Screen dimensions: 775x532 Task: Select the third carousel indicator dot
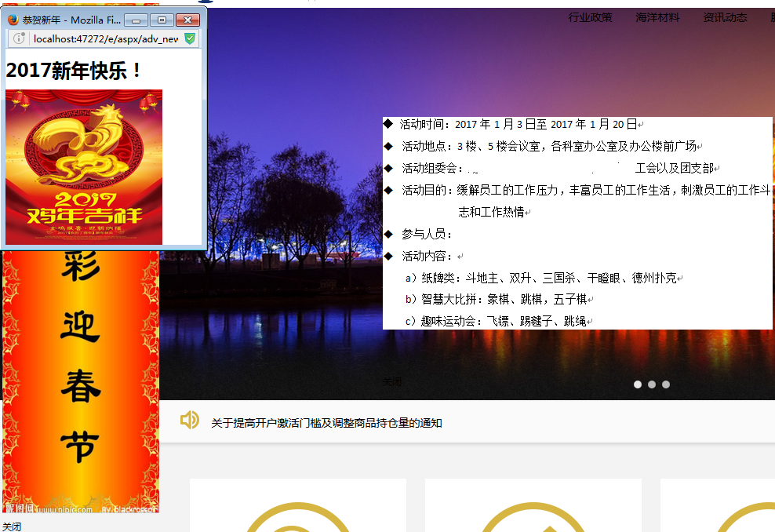[666, 384]
